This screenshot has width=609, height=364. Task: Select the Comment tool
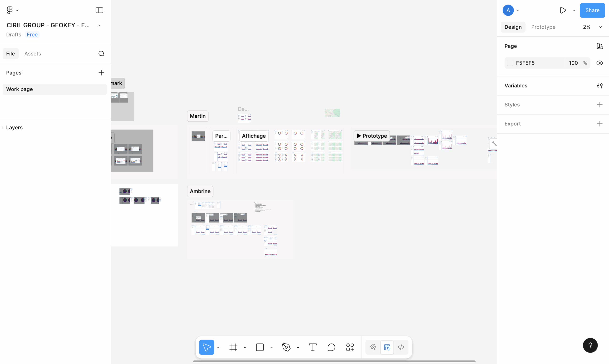click(331, 347)
